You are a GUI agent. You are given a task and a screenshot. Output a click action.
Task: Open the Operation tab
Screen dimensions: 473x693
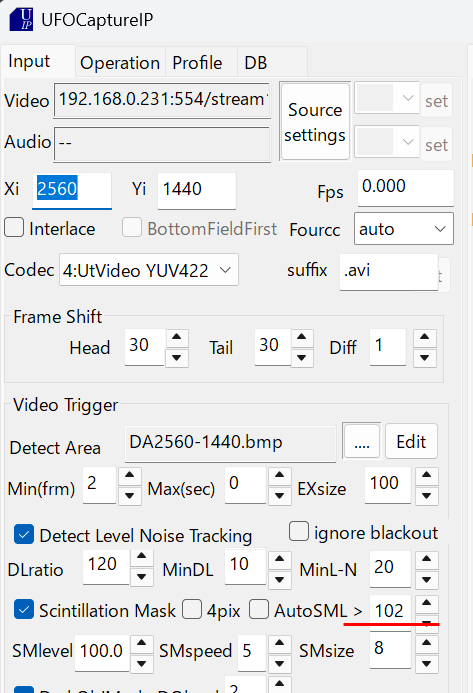(x=120, y=63)
